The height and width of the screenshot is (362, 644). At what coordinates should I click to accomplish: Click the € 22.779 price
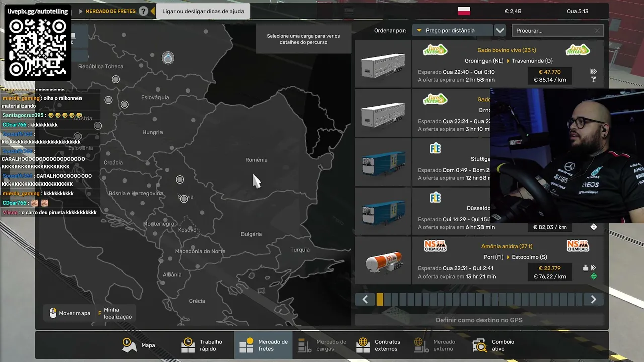click(x=549, y=268)
